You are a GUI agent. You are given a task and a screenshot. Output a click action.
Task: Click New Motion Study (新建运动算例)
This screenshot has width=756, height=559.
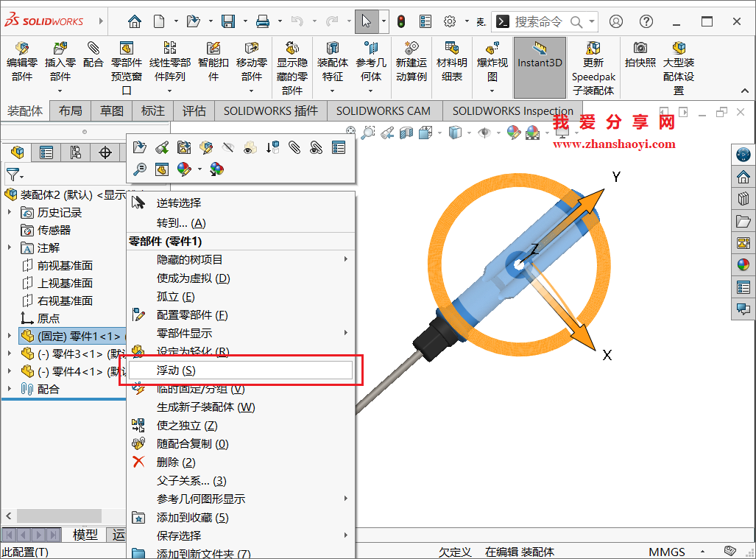(411, 48)
